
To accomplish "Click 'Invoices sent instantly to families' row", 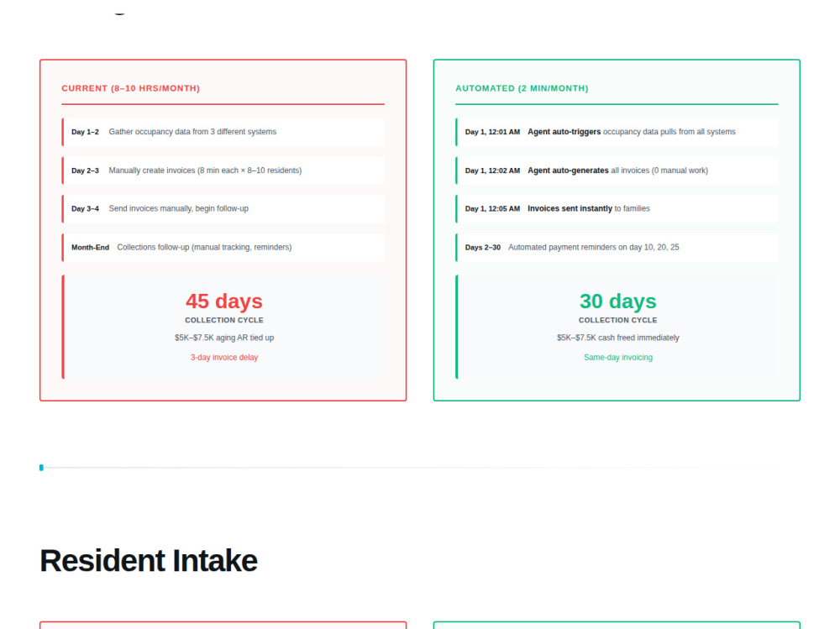I will tap(617, 208).
